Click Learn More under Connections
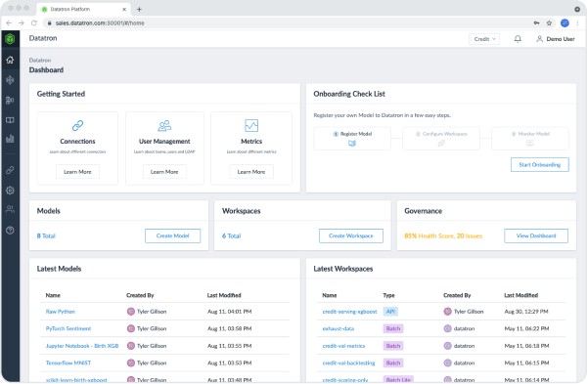The width and height of the screenshot is (588, 384). (77, 172)
